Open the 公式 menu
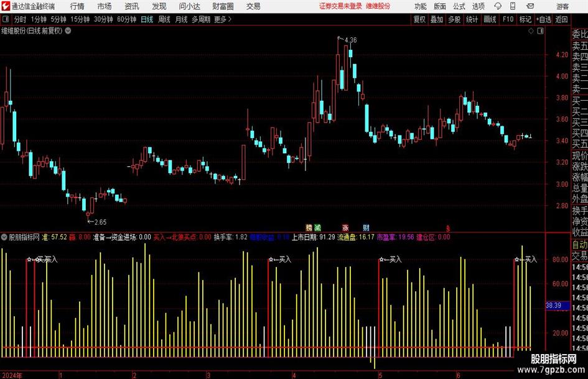Screen dimensions: 588x379 pos(459,6)
